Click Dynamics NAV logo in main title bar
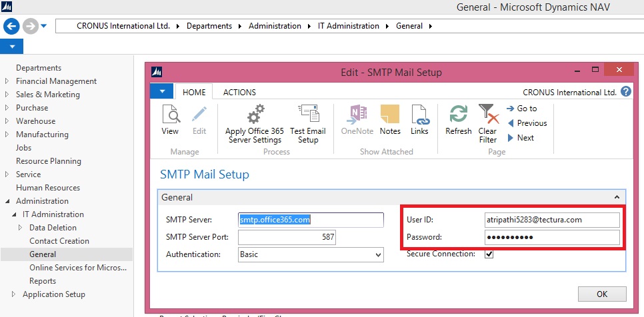 pyautogui.click(x=7, y=7)
